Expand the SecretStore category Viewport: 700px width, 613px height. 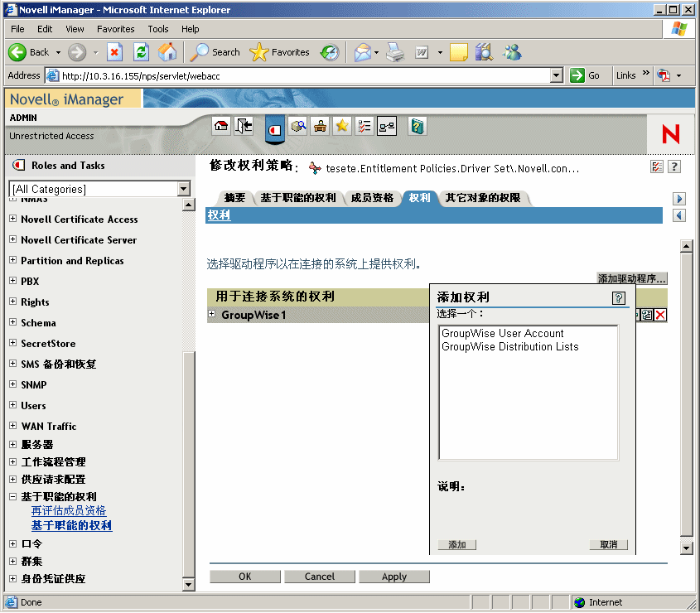point(13,342)
